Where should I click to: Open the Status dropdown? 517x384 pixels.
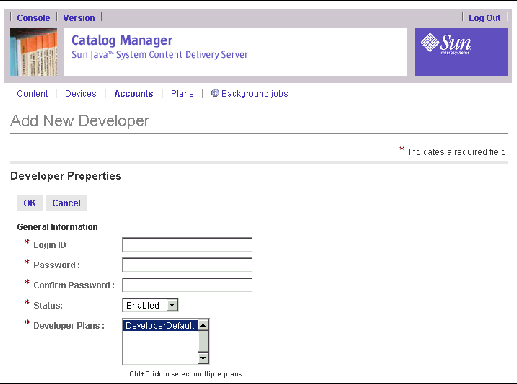(150, 305)
